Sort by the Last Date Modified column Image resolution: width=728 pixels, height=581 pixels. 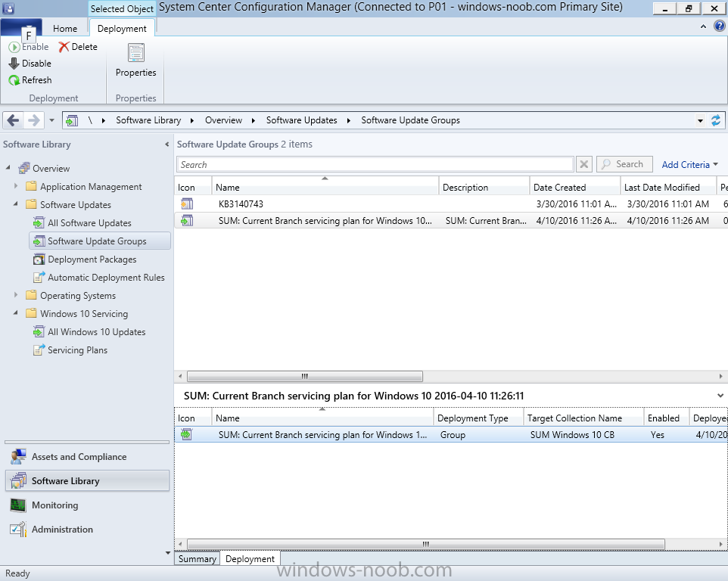click(x=668, y=188)
